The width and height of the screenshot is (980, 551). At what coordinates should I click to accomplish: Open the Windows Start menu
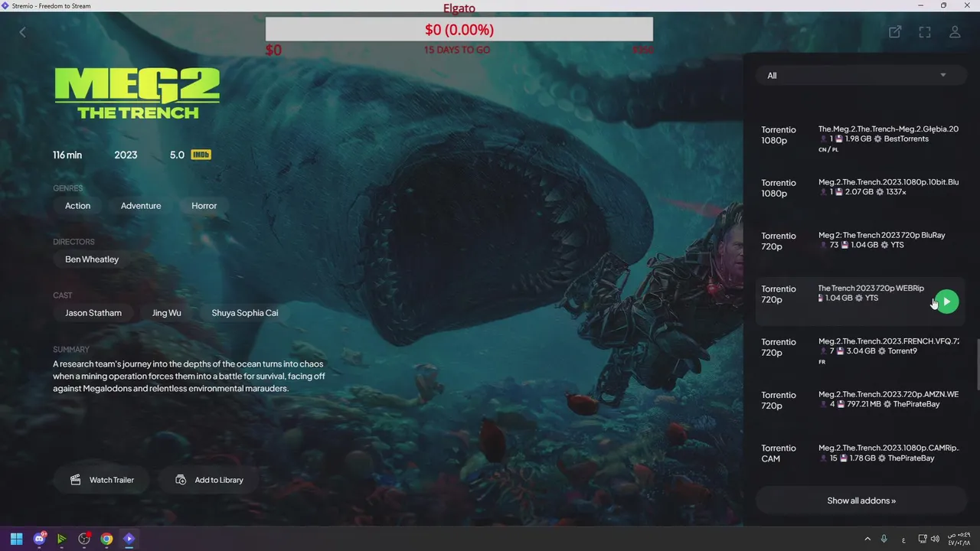[x=16, y=539]
